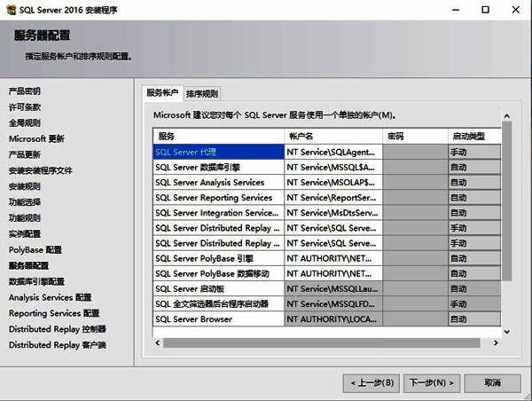Go back with the 上一步(B) button
Viewport: 532px width, 401px height.
coord(367,382)
